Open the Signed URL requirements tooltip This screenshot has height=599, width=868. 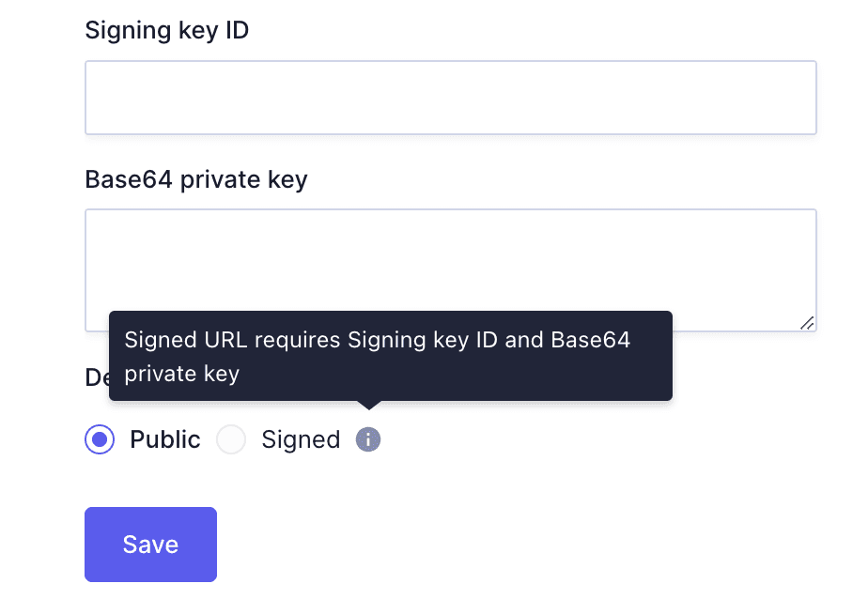pyautogui.click(x=367, y=439)
